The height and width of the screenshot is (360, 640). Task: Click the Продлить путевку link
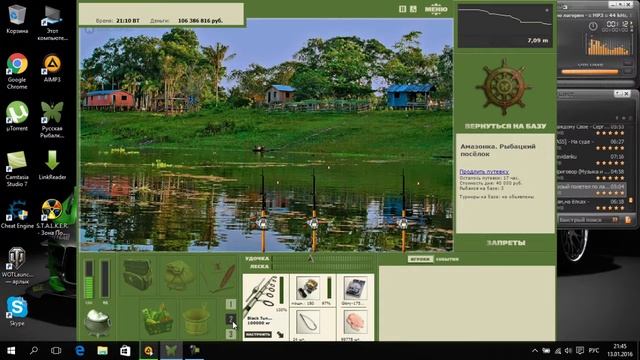click(484, 172)
